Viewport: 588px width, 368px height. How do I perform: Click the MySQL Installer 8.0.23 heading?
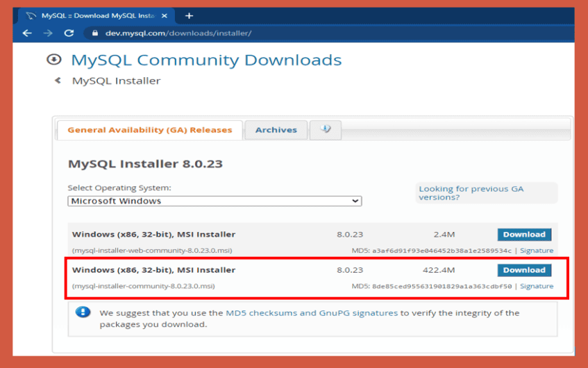pos(145,164)
